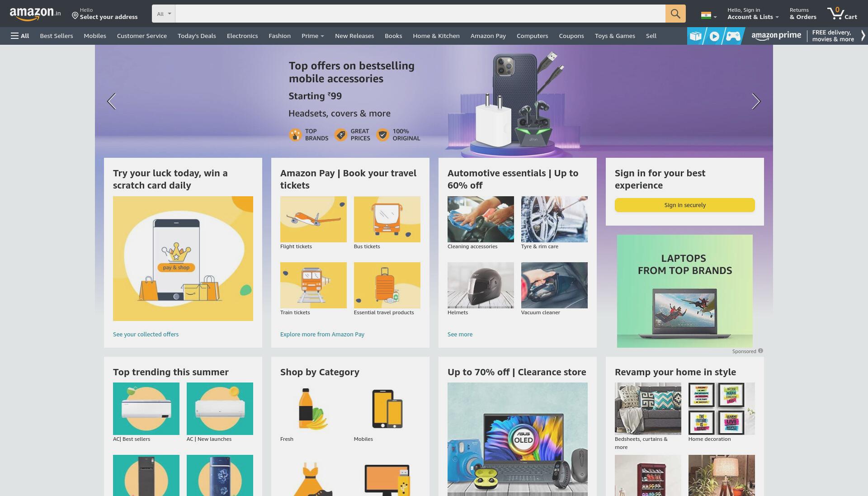Open the Account & Lists dropdown
868x496 pixels.
tap(753, 14)
